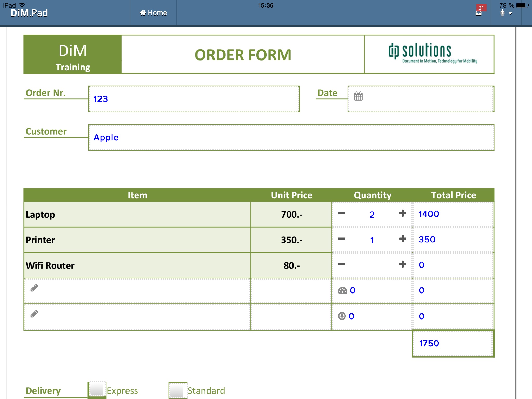The height and width of the screenshot is (399, 532).
Task: Tap the Printer item name cell
Action: click(x=137, y=240)
